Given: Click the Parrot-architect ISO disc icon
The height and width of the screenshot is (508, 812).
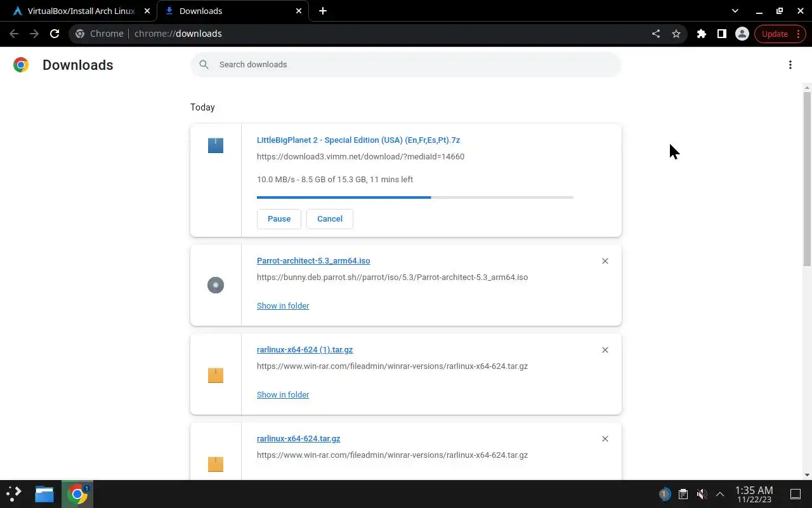Looking at the screenshot, I should [216, 285].
